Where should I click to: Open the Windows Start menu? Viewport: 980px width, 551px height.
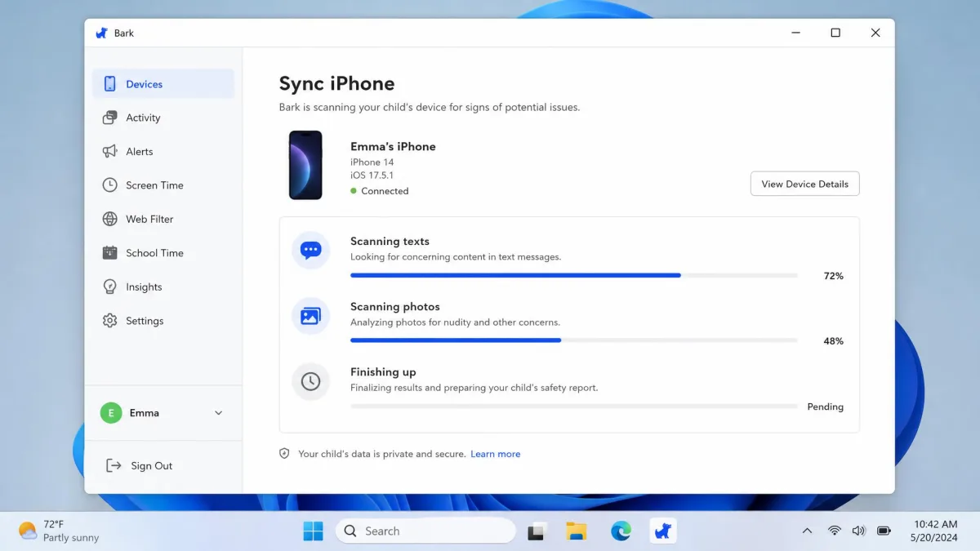pos(313,531)
